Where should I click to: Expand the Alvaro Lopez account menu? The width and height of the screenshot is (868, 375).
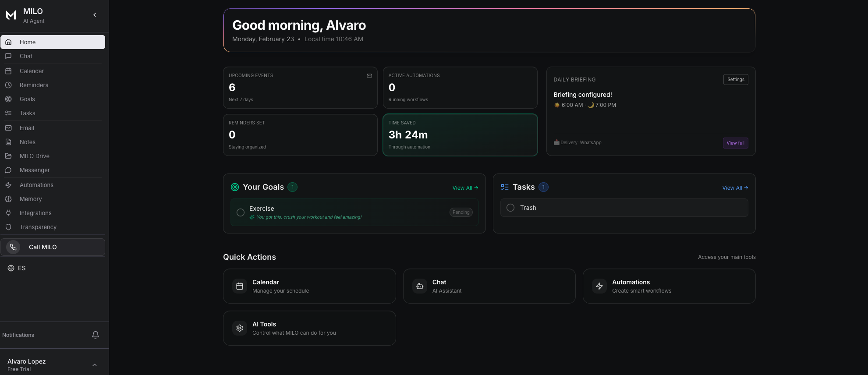(x=95, y=365)
